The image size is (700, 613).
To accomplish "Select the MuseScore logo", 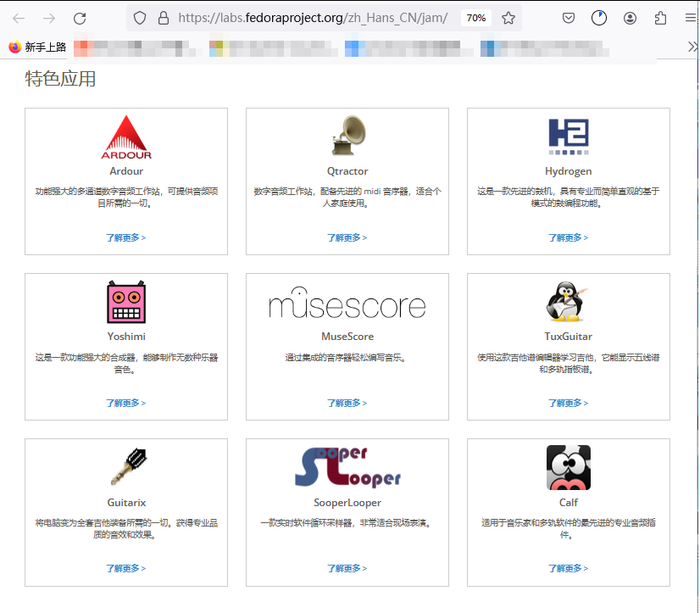I will 347,303.
